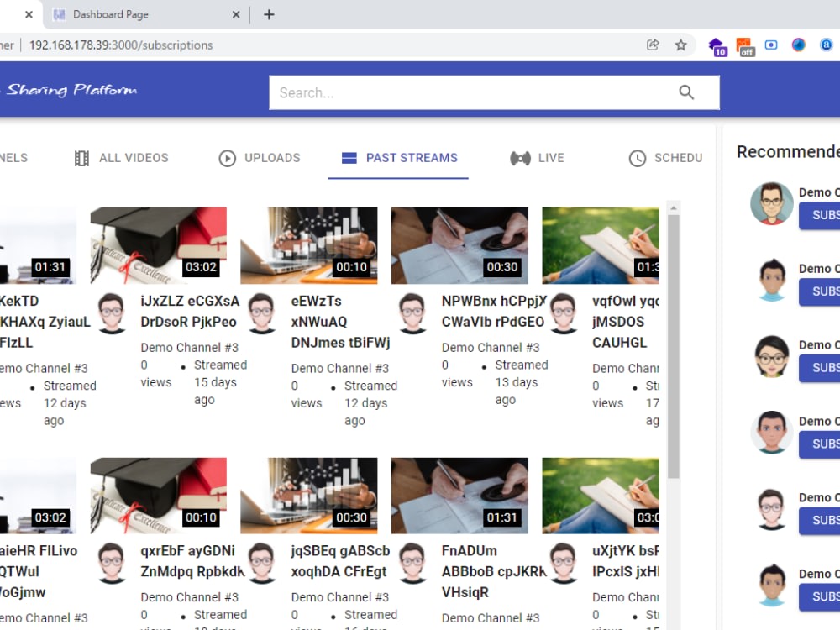
Task: Click the iJxZLZ eCGXsA DrDsoR PjkPeo title
Action: (190, 312)
